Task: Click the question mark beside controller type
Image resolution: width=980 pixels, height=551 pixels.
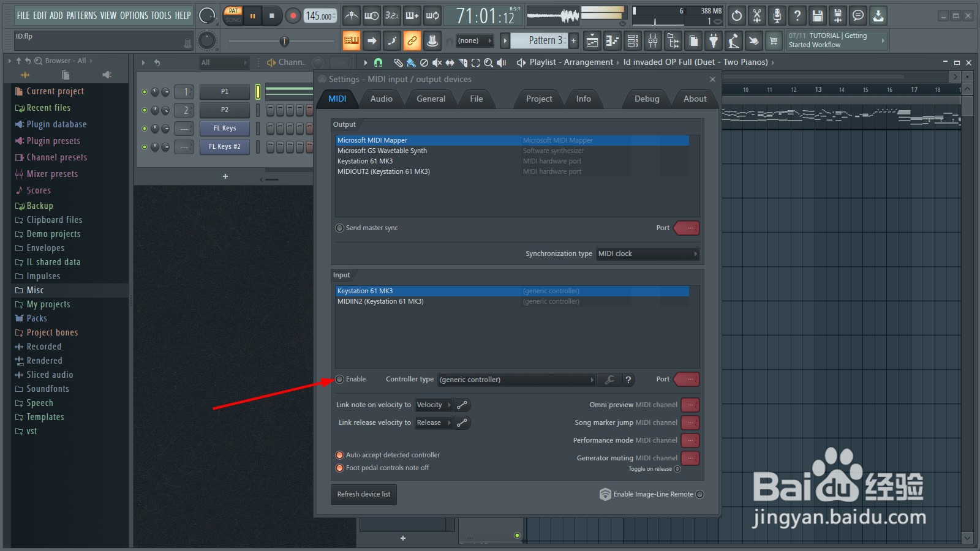Action: point(628,380)
